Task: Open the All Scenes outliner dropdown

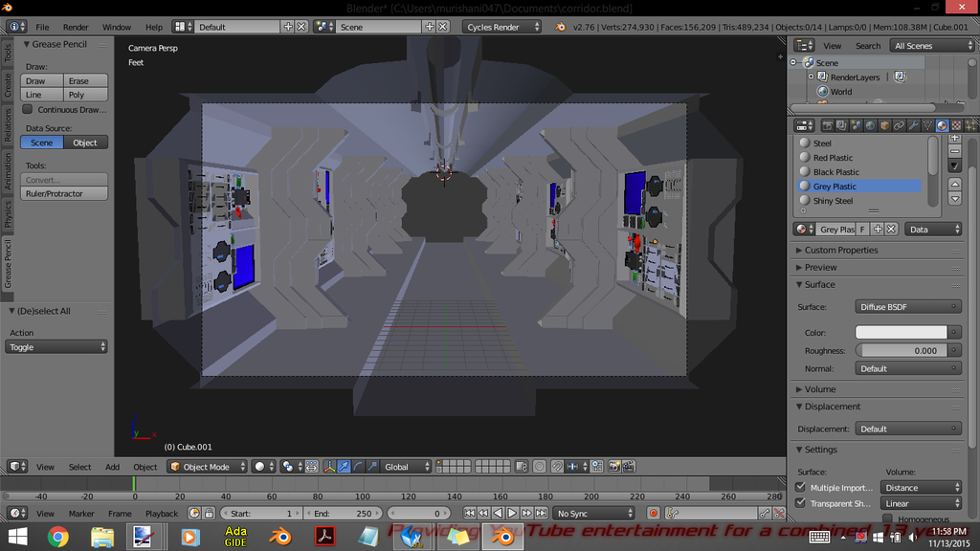Action: point(933,46)
